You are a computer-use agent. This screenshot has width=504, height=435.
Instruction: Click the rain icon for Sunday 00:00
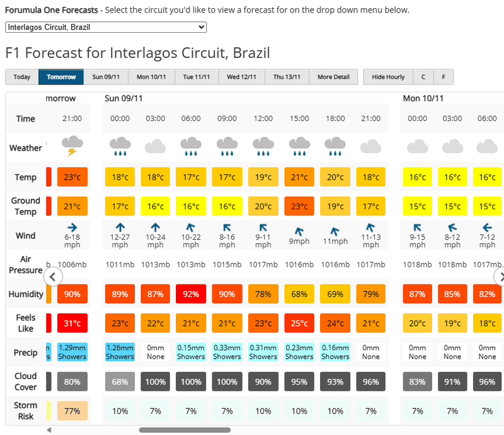[120, 146]
